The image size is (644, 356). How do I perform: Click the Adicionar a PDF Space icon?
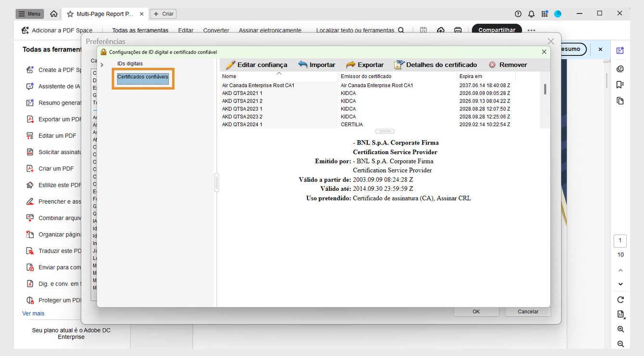(25, 30)
